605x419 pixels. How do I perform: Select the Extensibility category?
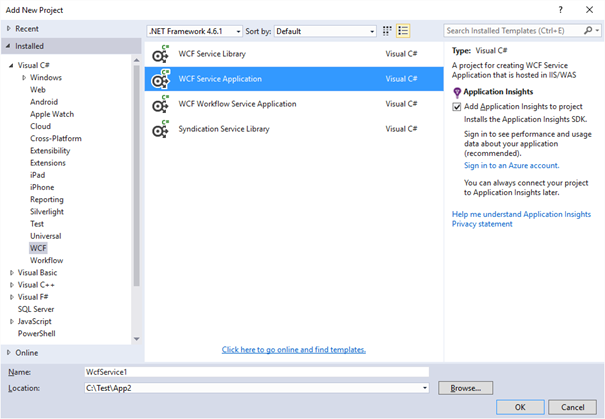(x=50, y=151)
